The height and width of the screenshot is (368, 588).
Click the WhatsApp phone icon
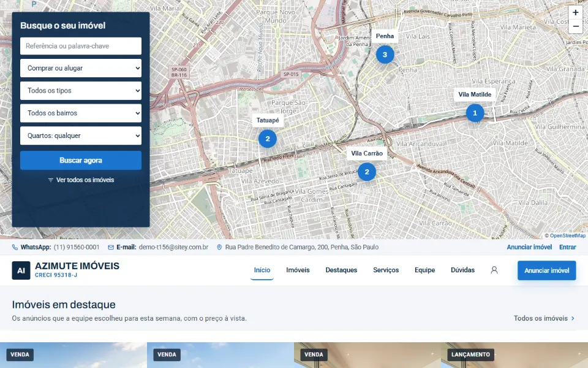point(15,247)
